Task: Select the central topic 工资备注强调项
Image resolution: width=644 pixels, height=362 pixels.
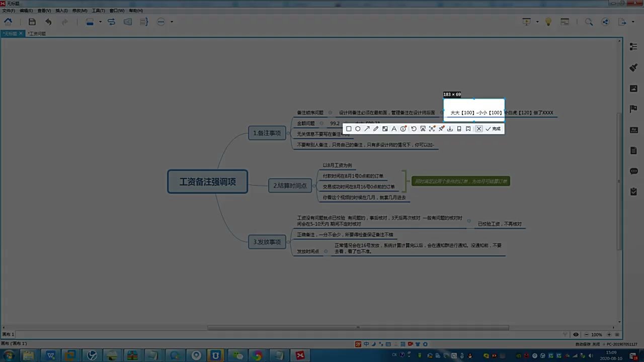Action: tap(208, 182)
